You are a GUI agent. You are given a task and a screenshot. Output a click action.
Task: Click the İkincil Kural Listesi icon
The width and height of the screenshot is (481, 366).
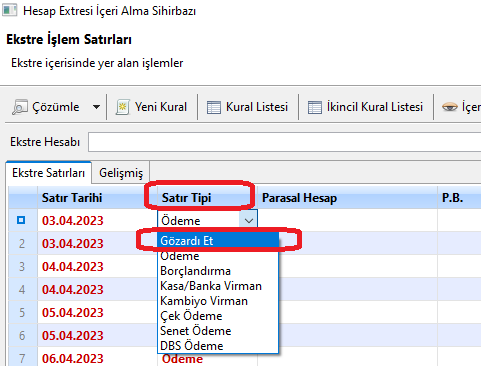pos(315,107)
